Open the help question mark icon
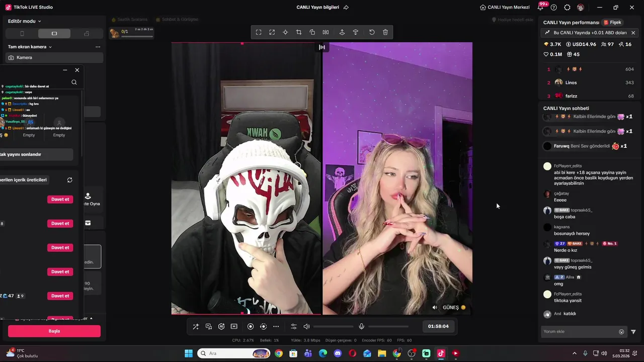Viewport: 644px width, 362px height. pos(554,8)
